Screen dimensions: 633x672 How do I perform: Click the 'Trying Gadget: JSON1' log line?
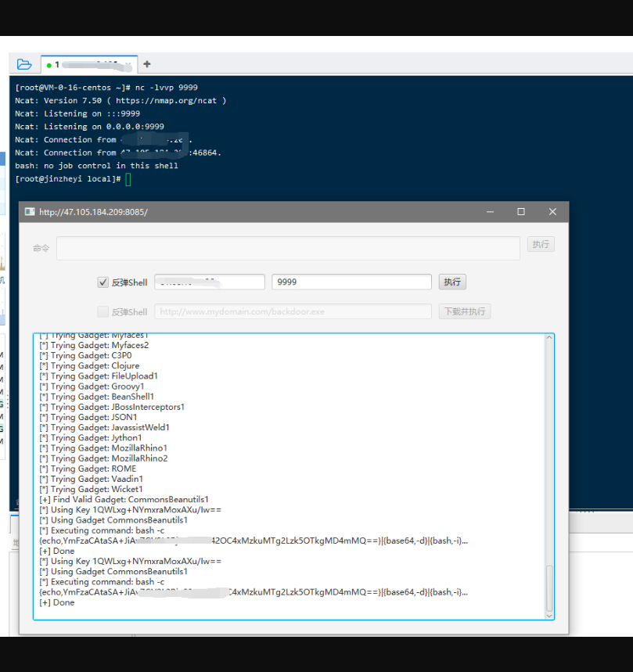[x=88, y=417]
